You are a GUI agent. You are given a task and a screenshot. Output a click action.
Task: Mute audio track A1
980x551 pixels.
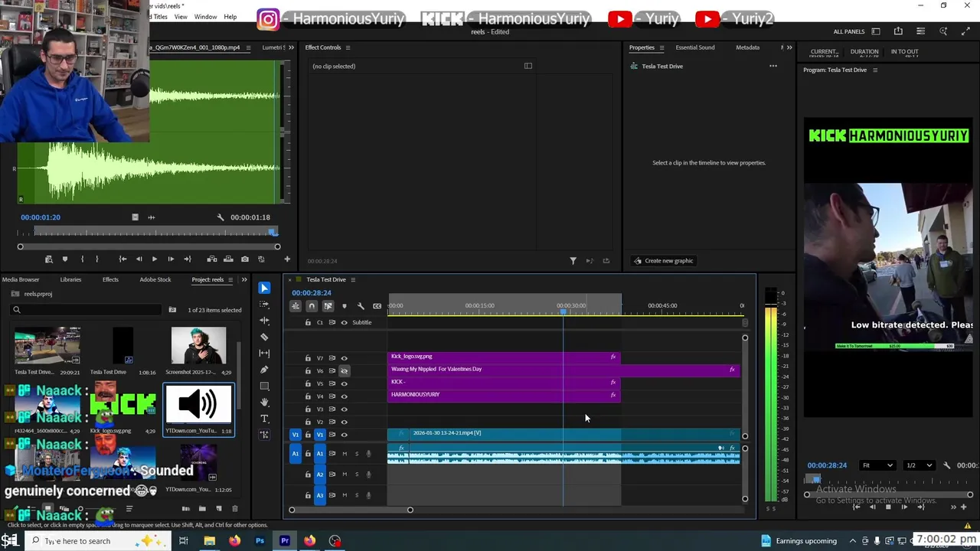[345, 454]
